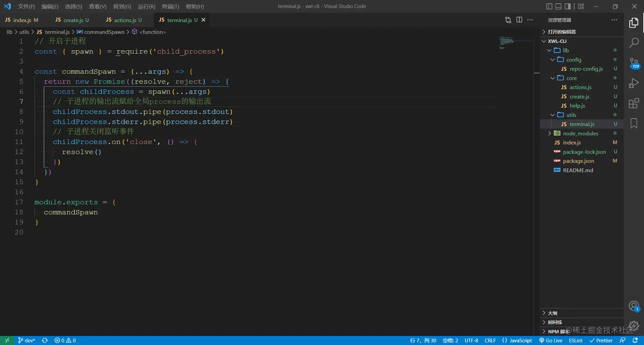This screenshot has width=644, height=345.
Task: Toggle the secondary side bar layout icon
Action: coord(568,6)
